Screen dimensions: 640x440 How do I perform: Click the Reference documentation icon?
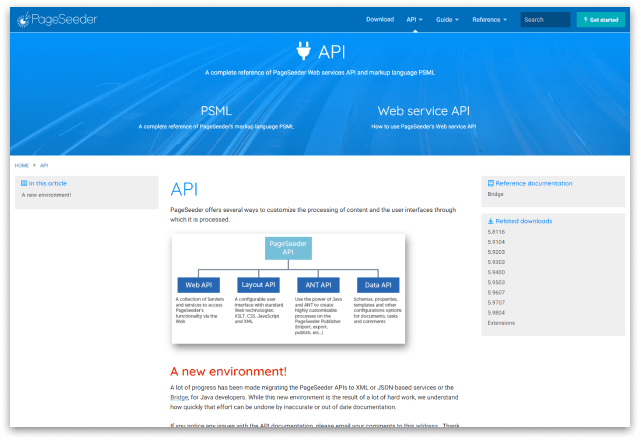coord(490,183)
